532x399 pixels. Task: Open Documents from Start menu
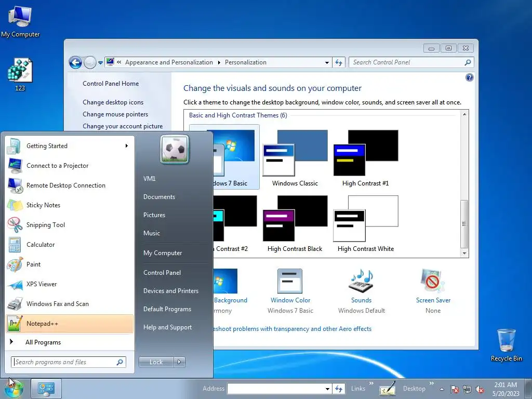point(159,197)
